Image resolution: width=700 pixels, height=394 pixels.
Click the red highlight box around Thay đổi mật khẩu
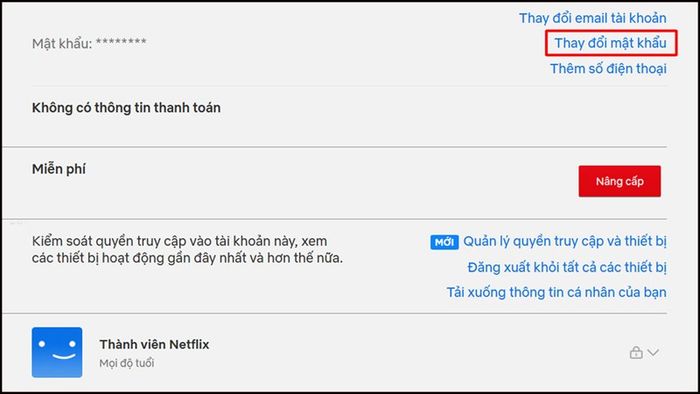(611, 43)
